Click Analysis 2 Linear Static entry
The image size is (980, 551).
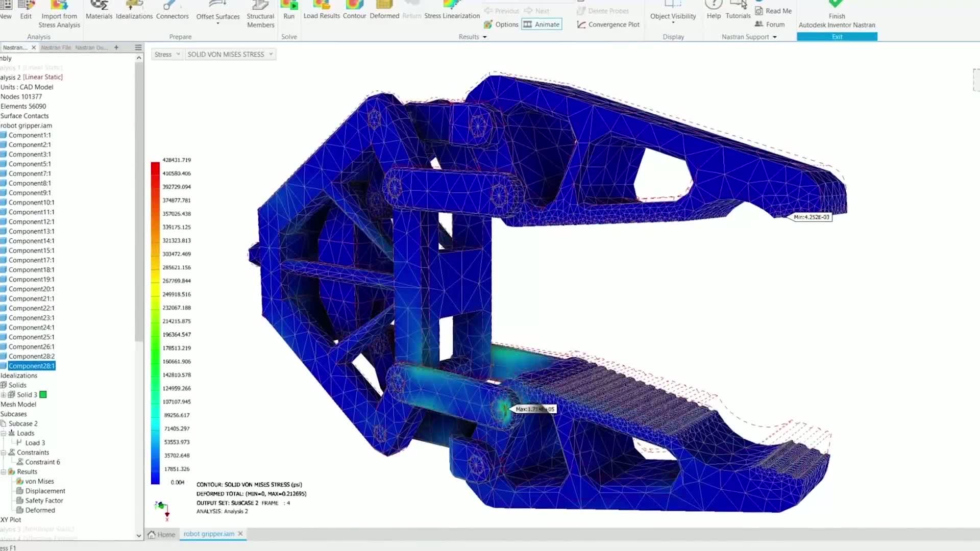point(32,77)
